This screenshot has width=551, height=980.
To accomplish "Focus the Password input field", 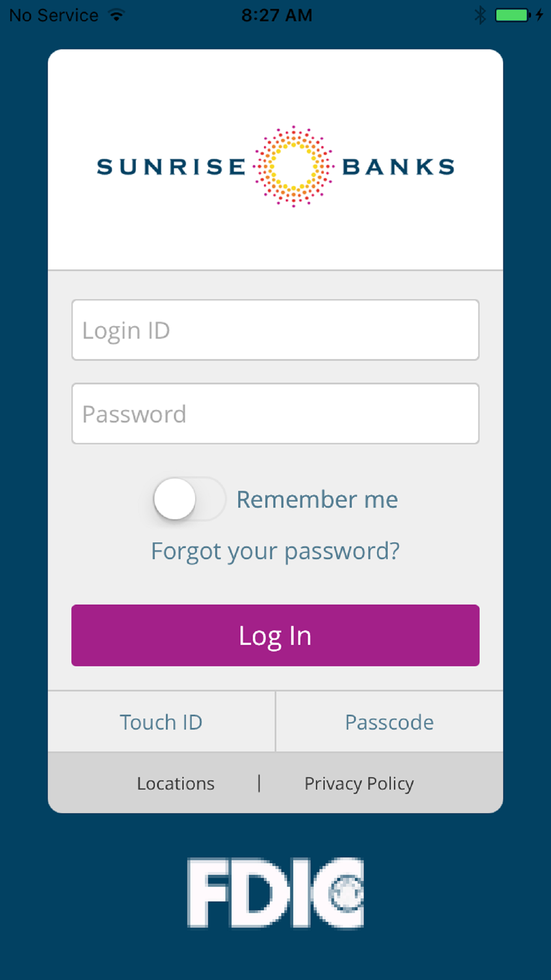I will [275, 414].
